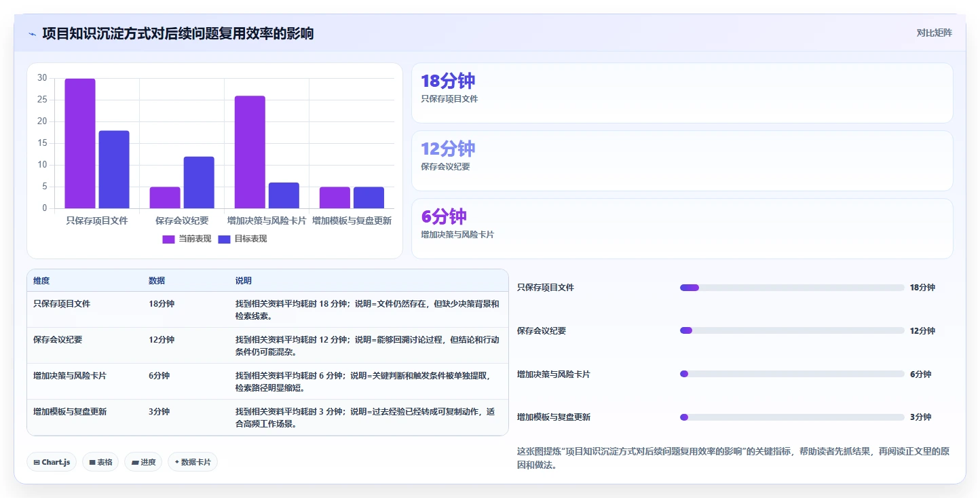
Task: Click the 12分钟 data card
Action: pos(682,161)
